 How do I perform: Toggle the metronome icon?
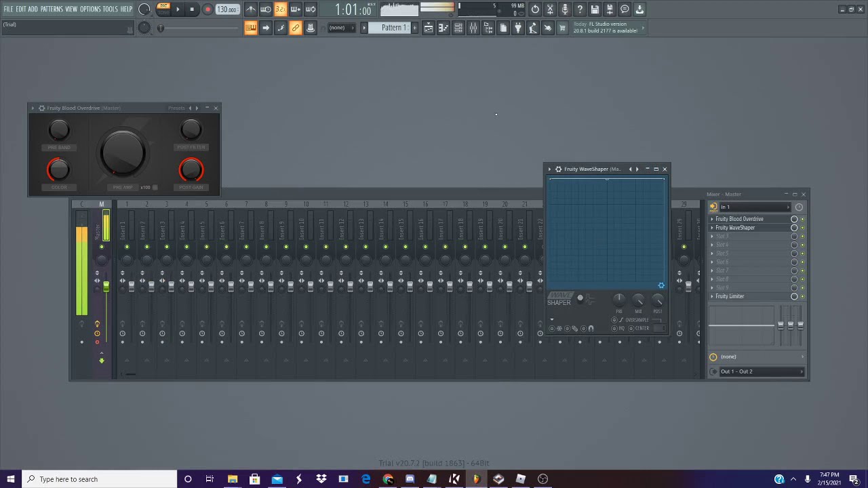pyautogui.click(x=252, y=9)
